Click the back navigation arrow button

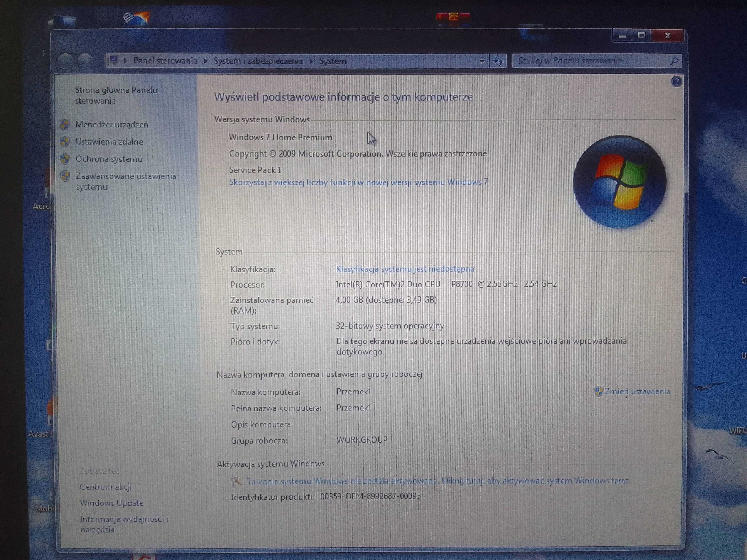click(x=65, y=61)
